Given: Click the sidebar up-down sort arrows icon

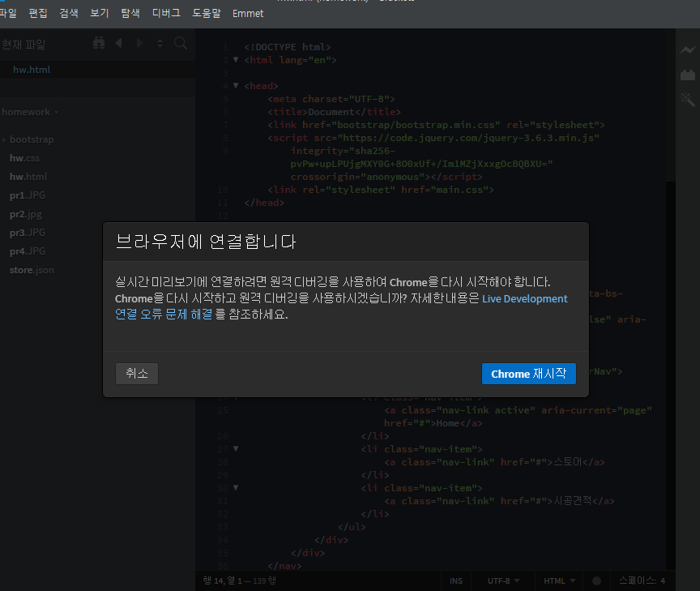Looking at the screenshot, I should 160,43.
